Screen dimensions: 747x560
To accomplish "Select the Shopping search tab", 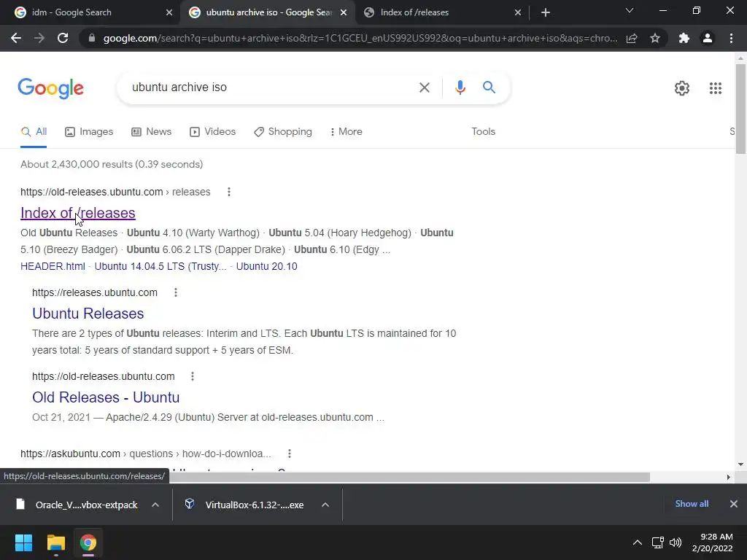I will 283,131.
